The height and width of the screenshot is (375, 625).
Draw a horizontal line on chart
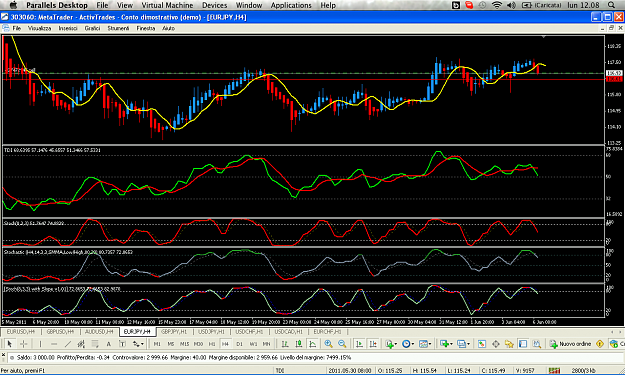pyautogui.click(x=54, y=344)
